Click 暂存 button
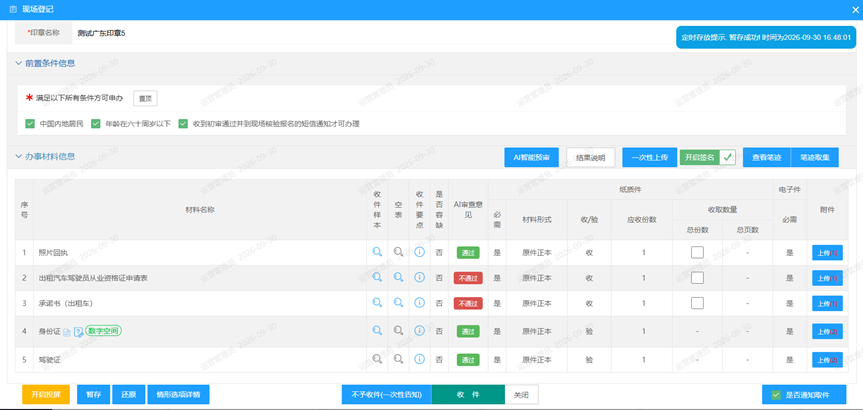This screenshot has height=410, width=863. [x=94, y=395]
